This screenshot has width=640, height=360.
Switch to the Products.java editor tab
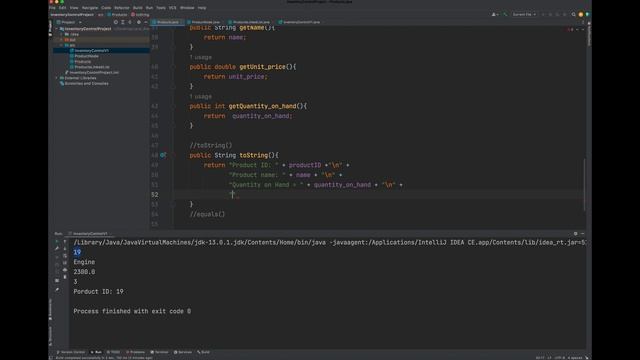point(167,22)
